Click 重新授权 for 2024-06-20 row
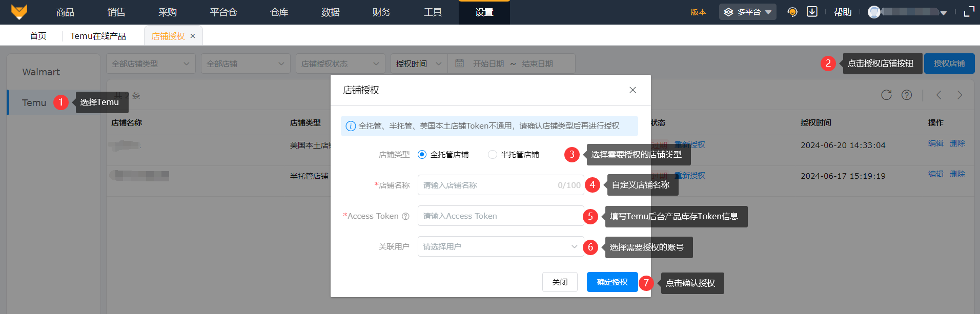980x314 pixels. (x=689, y=145)
